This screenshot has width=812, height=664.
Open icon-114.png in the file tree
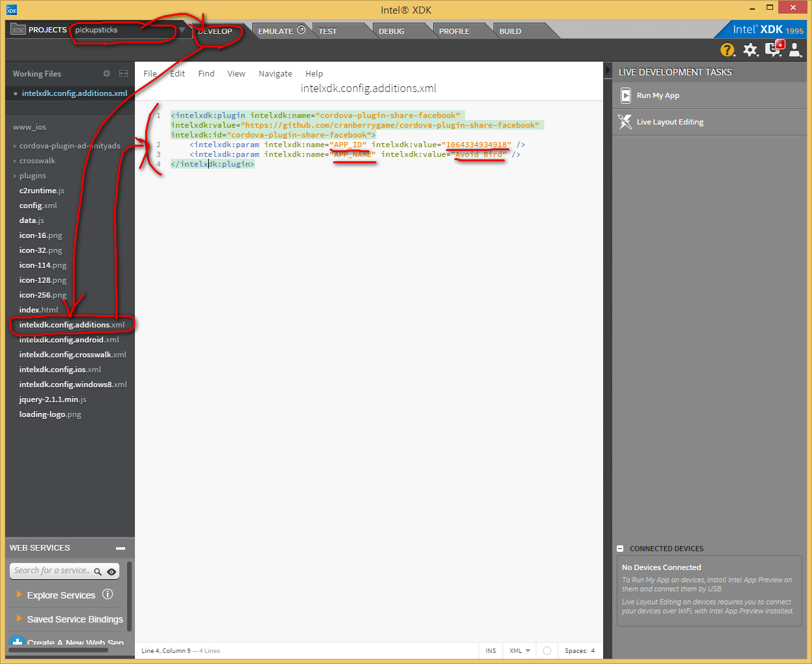point(43,265)
